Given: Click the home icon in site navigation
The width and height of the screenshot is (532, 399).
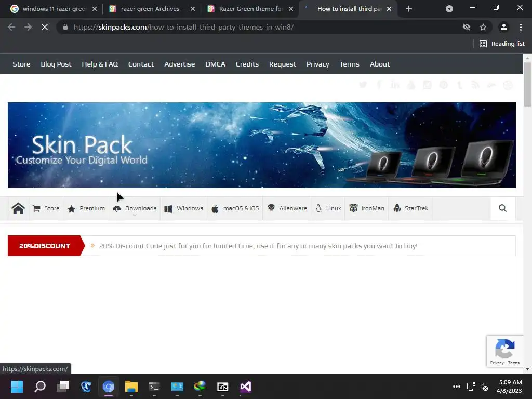Looking at the screenshot, I should tap(18, 208).
